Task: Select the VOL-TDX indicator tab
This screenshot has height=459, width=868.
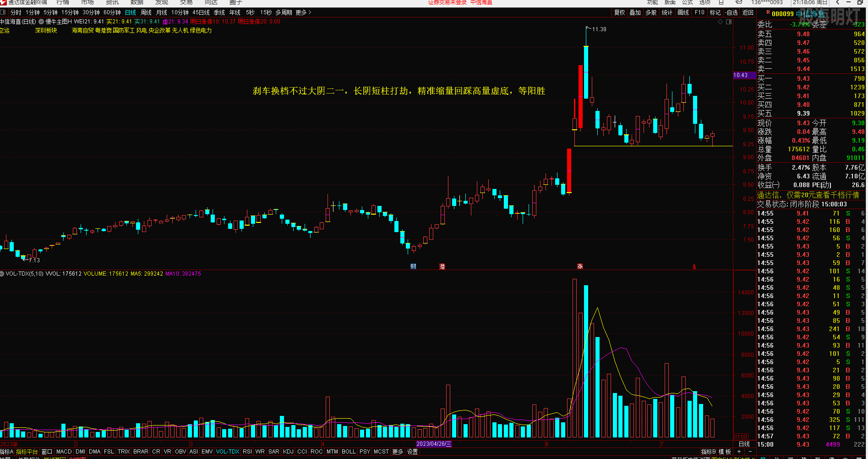Action: 228,452
